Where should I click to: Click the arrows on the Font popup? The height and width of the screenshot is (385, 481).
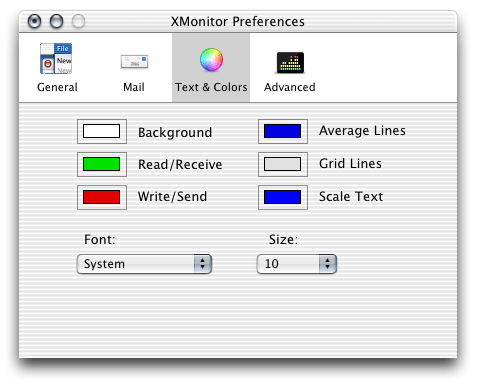click(203, 264)
